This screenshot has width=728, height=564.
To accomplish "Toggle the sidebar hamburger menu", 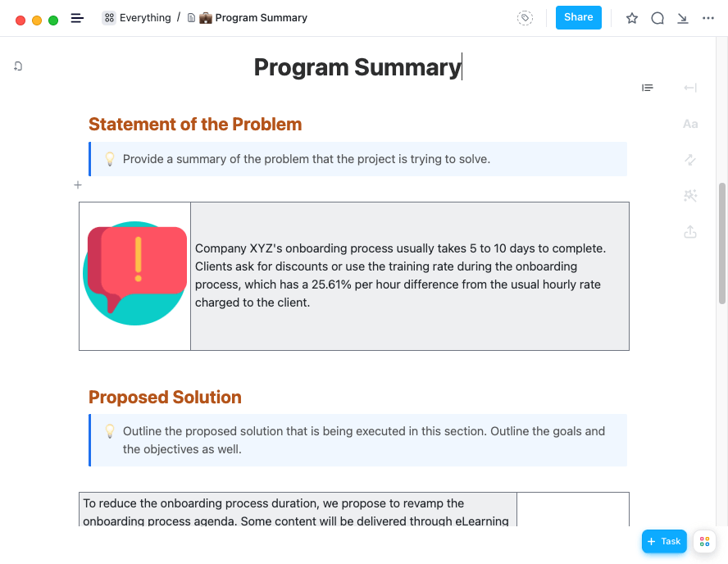I will [77, 18].
